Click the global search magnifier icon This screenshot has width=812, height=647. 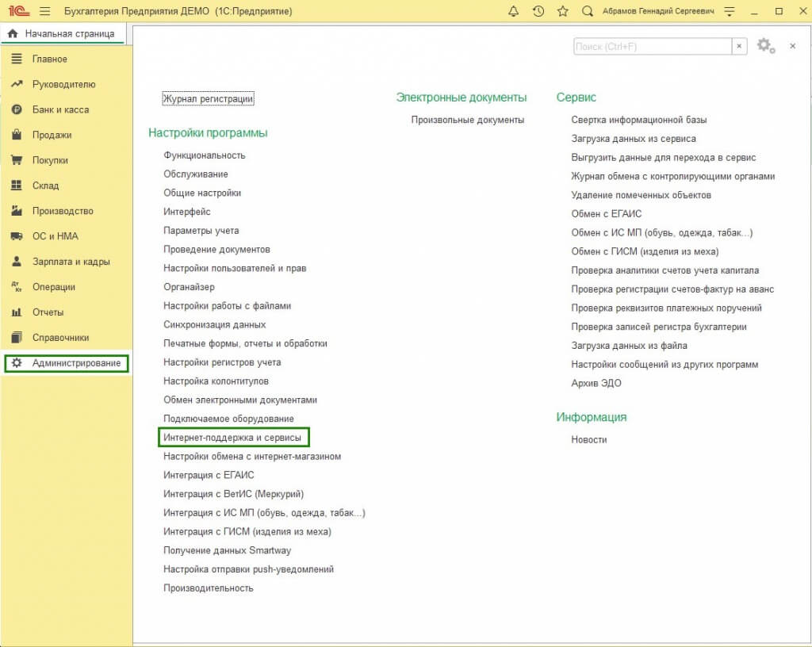[587, 11]
